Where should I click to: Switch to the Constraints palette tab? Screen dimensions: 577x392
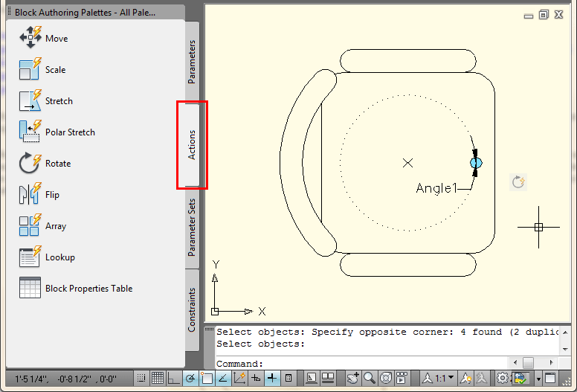(x=192, y=310)
